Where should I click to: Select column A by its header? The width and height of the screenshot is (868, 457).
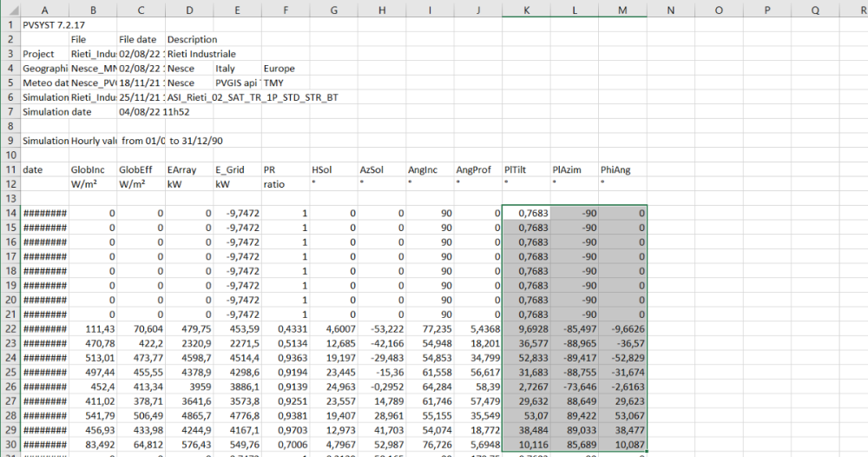pyautogui.click(x=45, y=10)
